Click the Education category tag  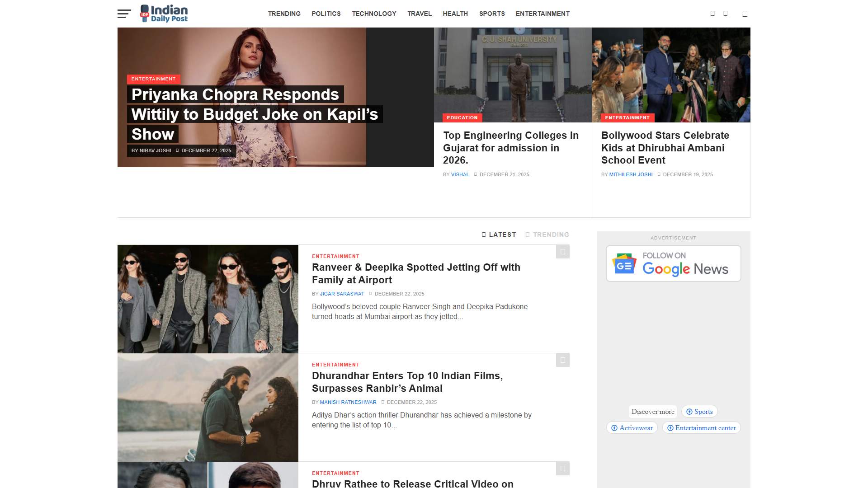[462, 118]
